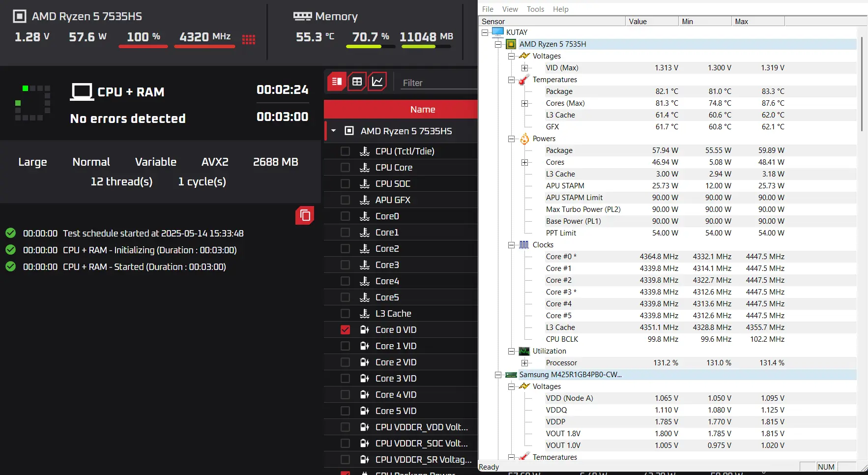868x475 pixels.
Task: Click the thermometer icon of CPU SOC row
Action: [x=365, y=184]
